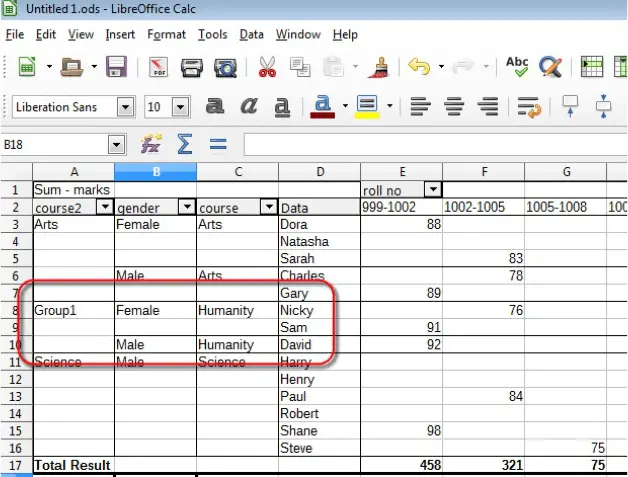Click the Align Top icon
Viewport: 628px width, 477px height.
[x=570, y=106]
